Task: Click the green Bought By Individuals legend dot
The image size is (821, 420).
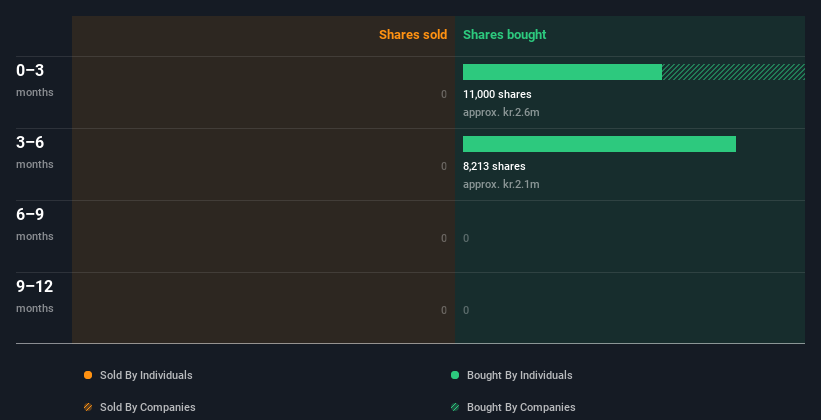Action: click(x=455, y=375)
